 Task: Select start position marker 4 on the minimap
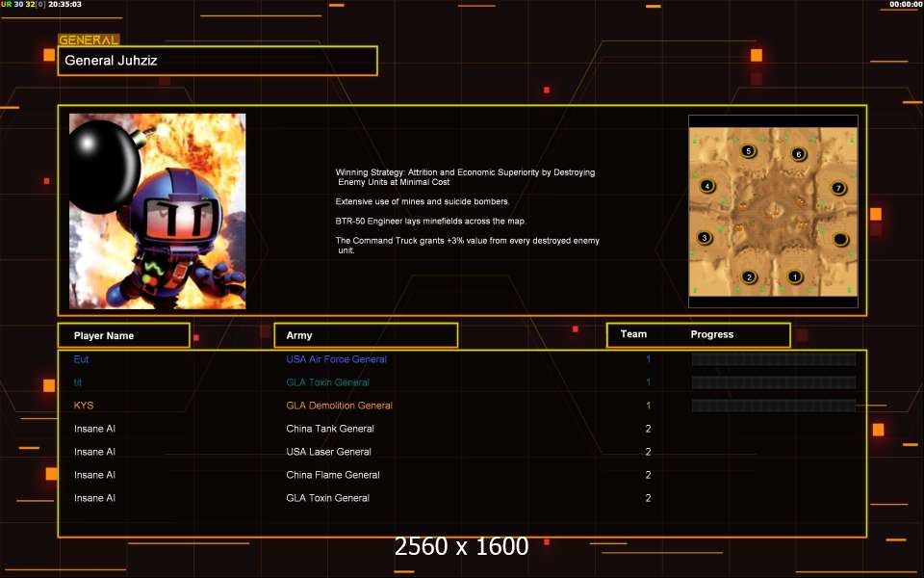click(x=707, y=186)
